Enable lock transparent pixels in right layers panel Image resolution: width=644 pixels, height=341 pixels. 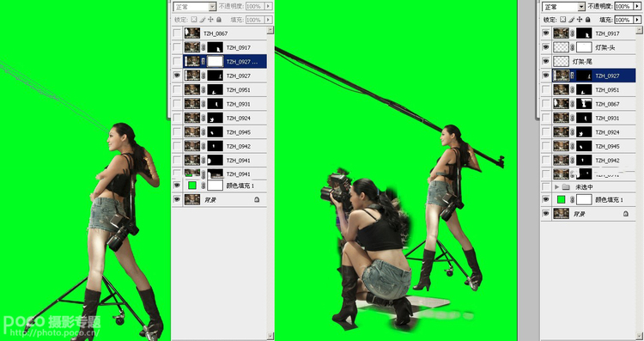[x=562, y=19]
